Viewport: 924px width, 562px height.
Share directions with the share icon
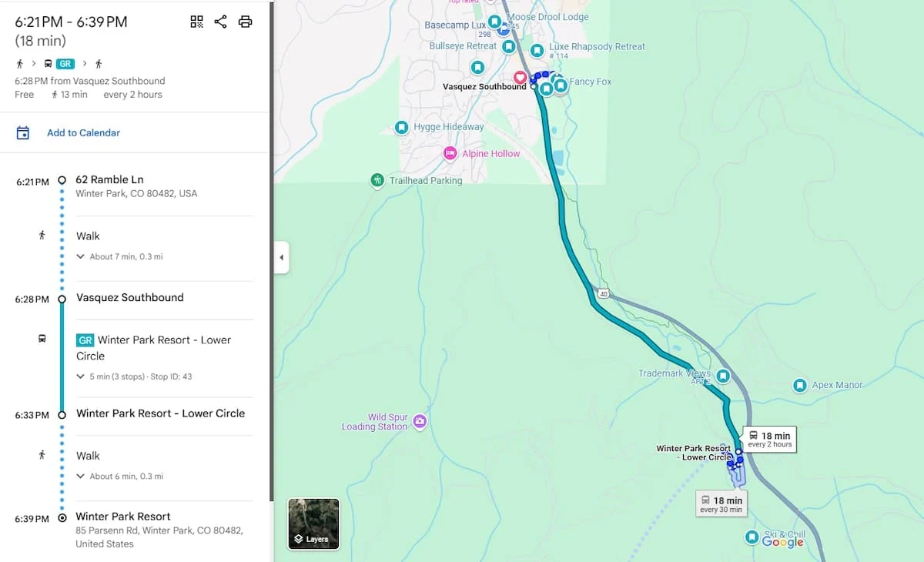point(220,22)
